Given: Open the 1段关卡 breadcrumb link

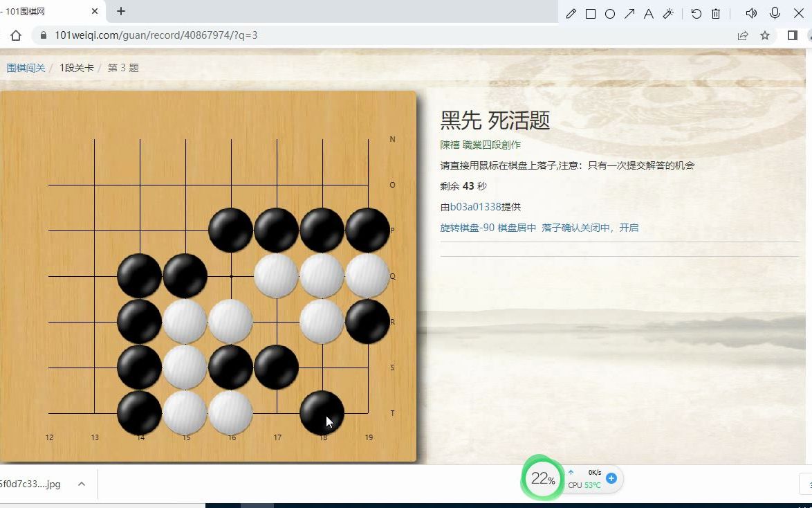Looking at the screenshot, I should coord(77,68).
